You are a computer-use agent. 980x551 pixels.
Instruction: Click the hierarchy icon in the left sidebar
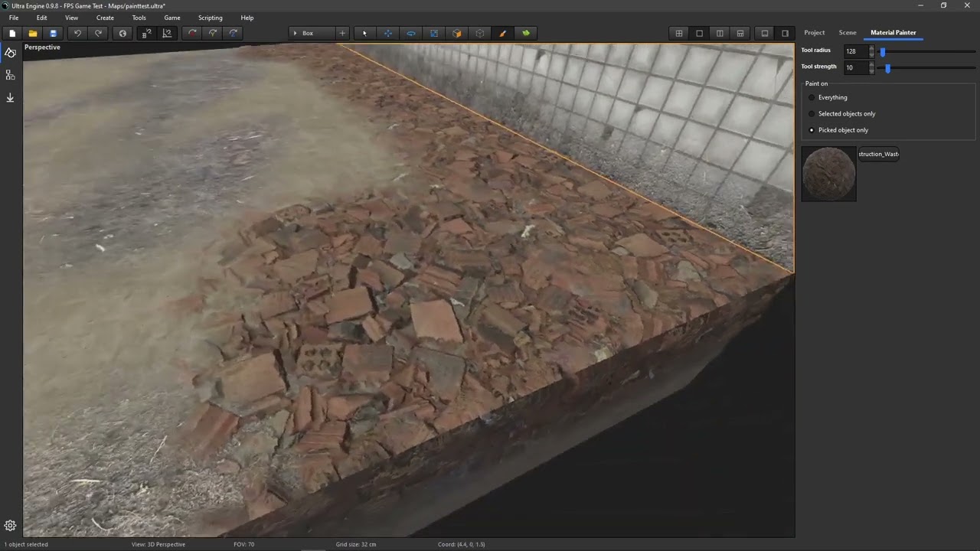pos(10,75)
